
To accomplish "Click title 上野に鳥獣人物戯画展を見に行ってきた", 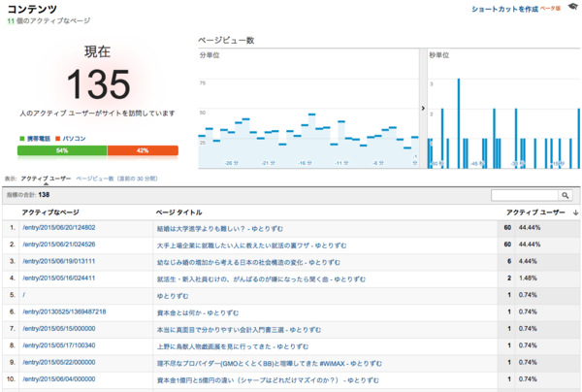I will click(x=233, y=346).
